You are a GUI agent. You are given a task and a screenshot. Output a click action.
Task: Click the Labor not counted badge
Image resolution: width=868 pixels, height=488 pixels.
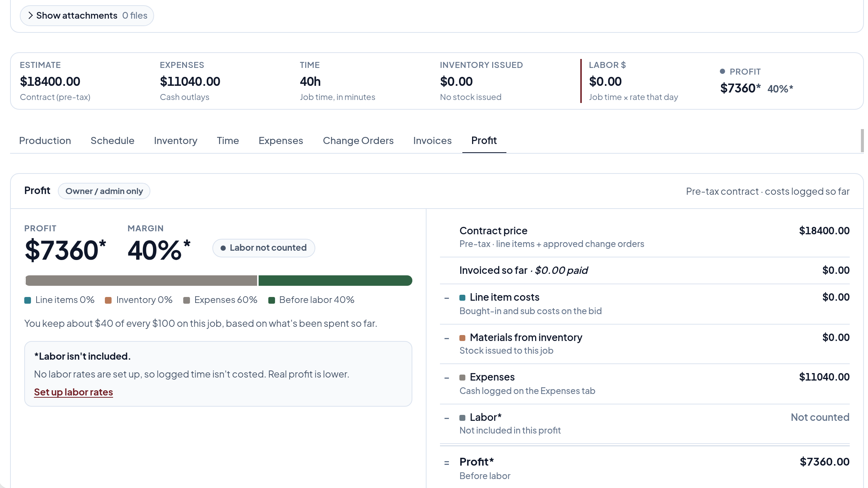pos(263,248)
